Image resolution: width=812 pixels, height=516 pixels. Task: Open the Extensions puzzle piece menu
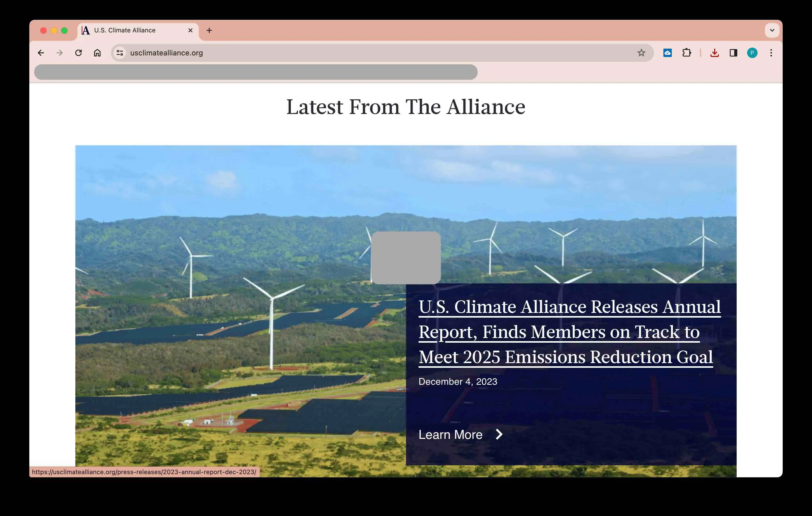pyautogui.click(x=686, y=53)
